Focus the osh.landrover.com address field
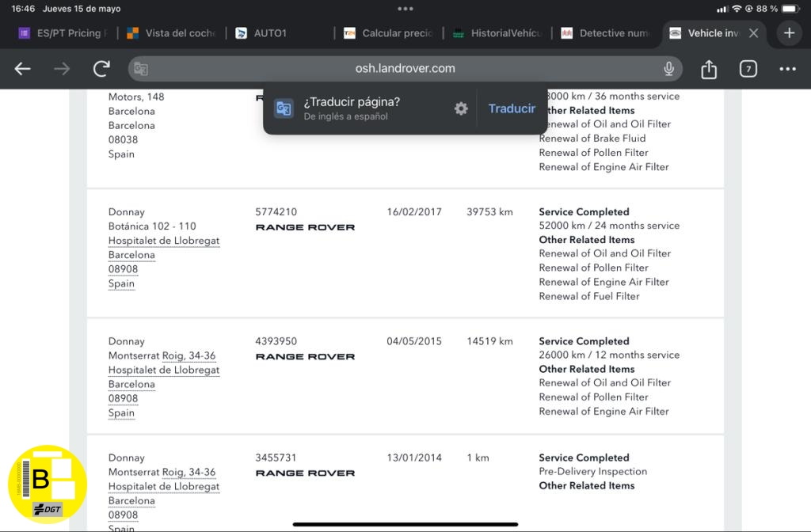811x532 pixels. 405,69
